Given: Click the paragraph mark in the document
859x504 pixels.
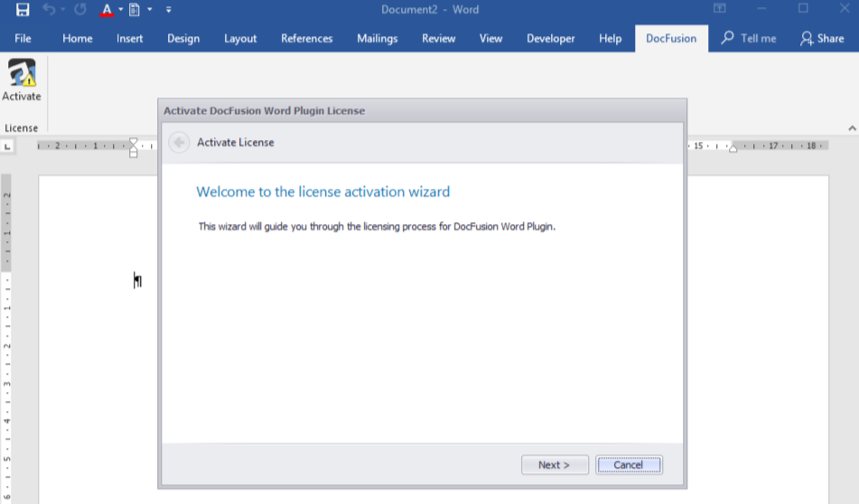Looking at the screenshot, I should 137,281.
